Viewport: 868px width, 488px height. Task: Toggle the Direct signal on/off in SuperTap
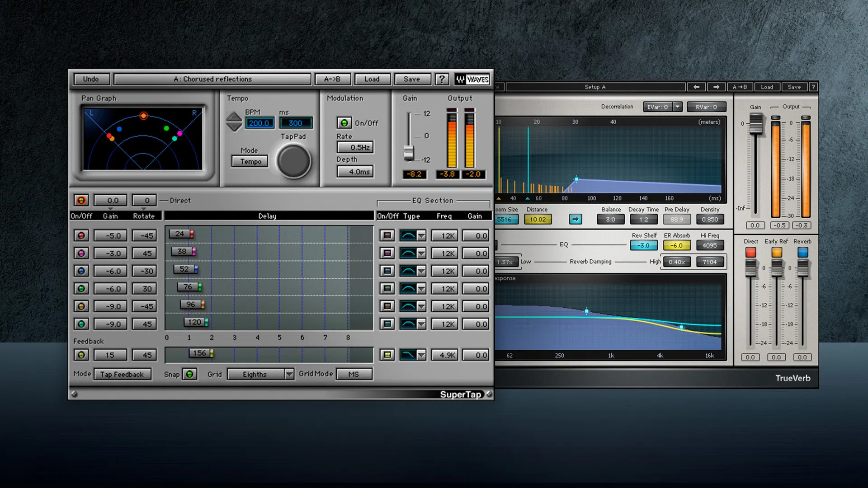tap(81, 200)
